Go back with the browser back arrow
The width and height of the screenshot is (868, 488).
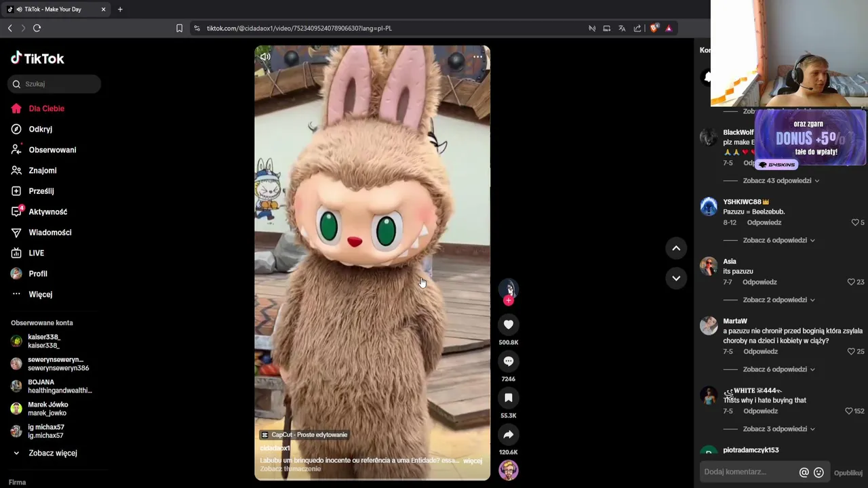click(9, 28)
